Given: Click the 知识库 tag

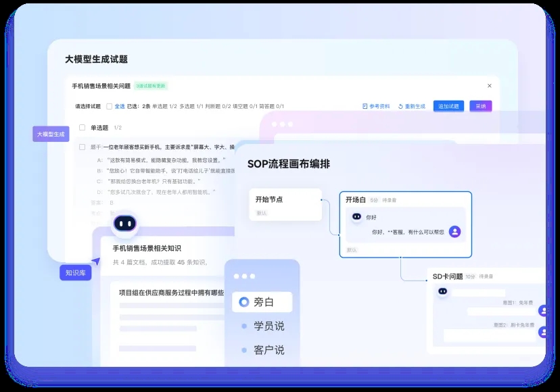Looking at the screenshot, I should coord(75,273).
